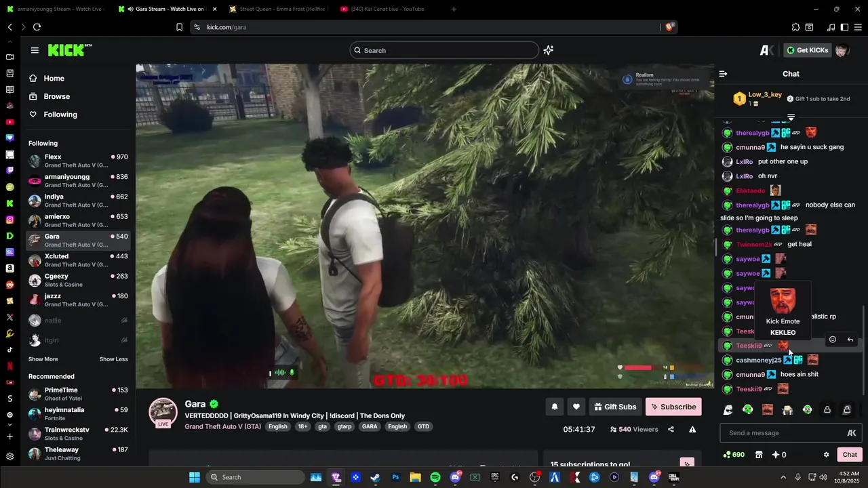This screenshot has width=868, height=488.
Task: Collapse the chat panel arrow
Action: click(x=723, y=74)
